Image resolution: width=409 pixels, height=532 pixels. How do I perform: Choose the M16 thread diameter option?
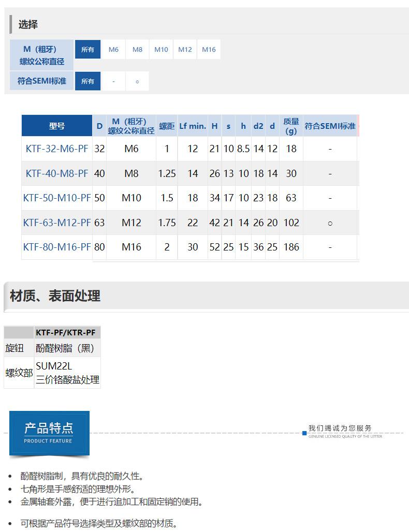[209, 50]
